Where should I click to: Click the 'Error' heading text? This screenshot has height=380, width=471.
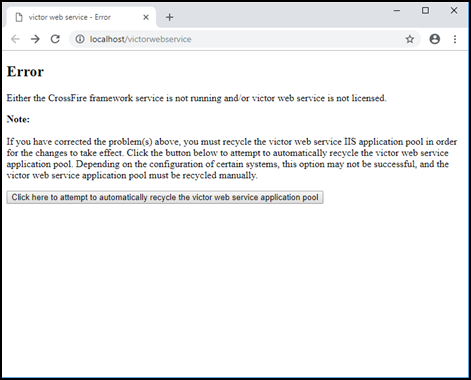[x=25, y=72]
